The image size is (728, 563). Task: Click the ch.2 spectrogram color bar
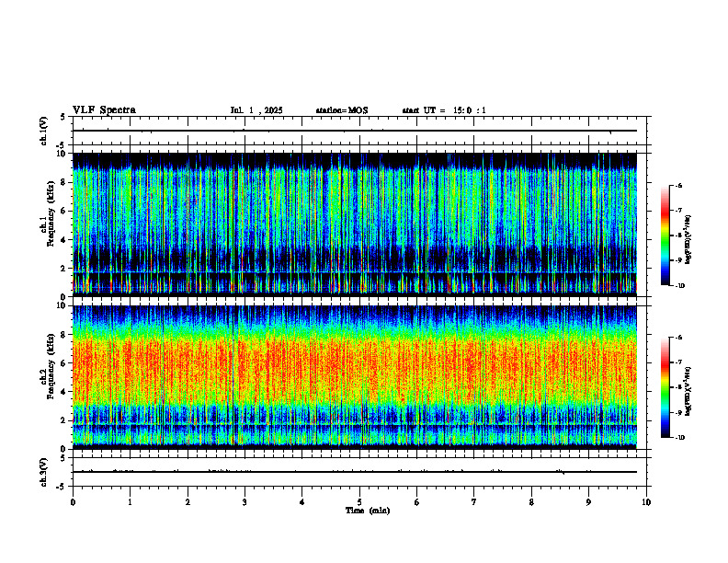click(665, 387)
